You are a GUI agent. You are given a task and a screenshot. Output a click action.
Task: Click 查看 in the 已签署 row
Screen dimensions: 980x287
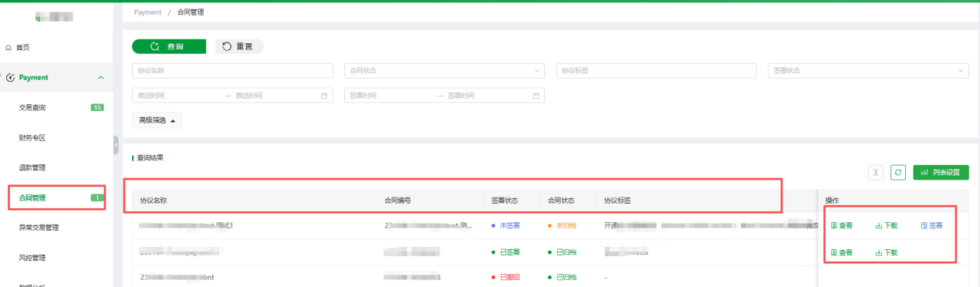(x=842, y=252)
